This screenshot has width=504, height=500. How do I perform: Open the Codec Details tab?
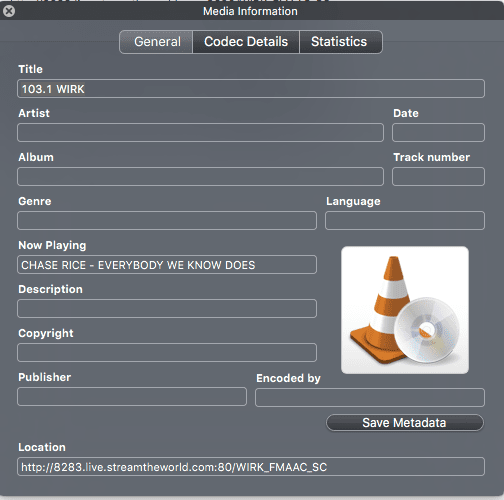[x=246, y=42]
